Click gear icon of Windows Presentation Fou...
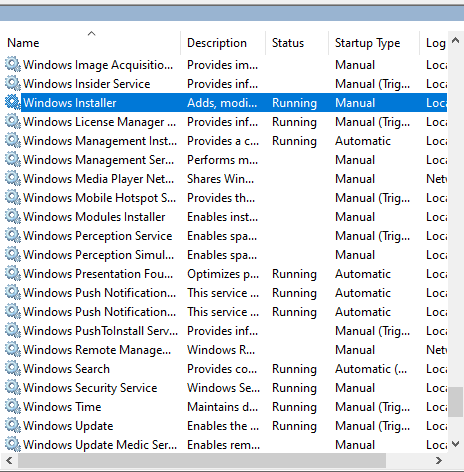464x472 pixels. [13, 273]
